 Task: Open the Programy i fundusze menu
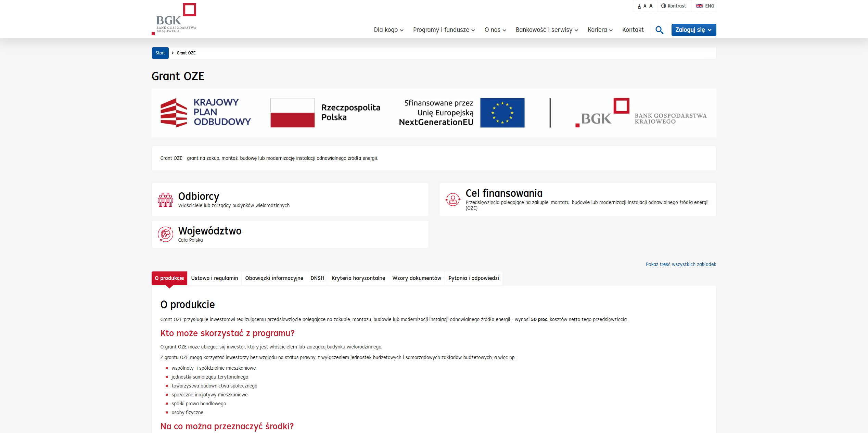[x=444, y=30]
